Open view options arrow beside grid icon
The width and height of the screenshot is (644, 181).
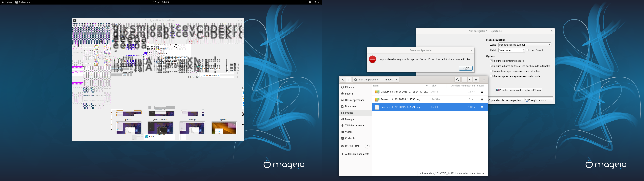pos(470,80)
